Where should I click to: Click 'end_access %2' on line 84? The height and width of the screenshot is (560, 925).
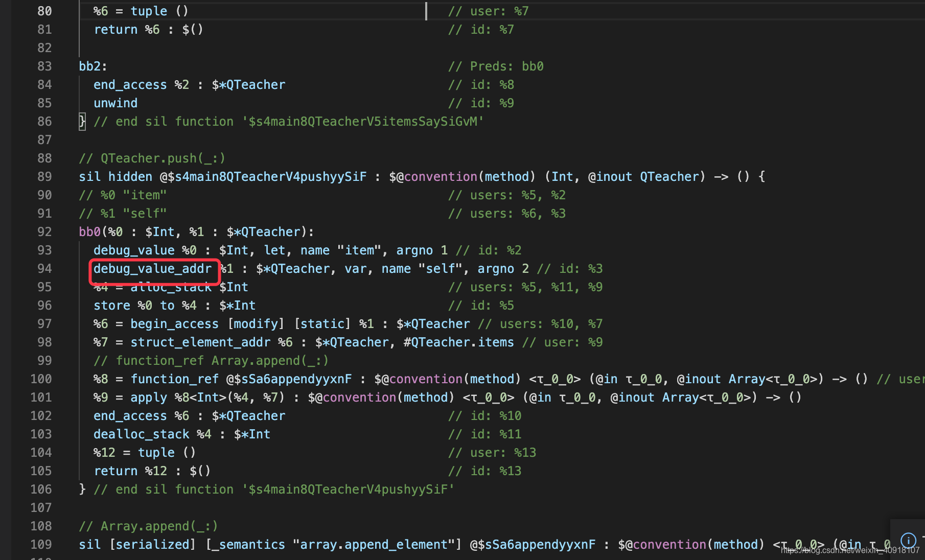[141, 85]
